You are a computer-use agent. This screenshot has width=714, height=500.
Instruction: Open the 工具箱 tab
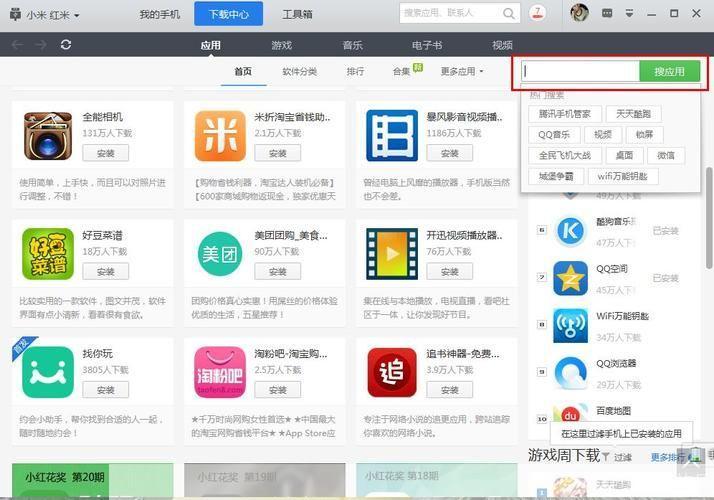pyautogui.click(x=297, y=14)
